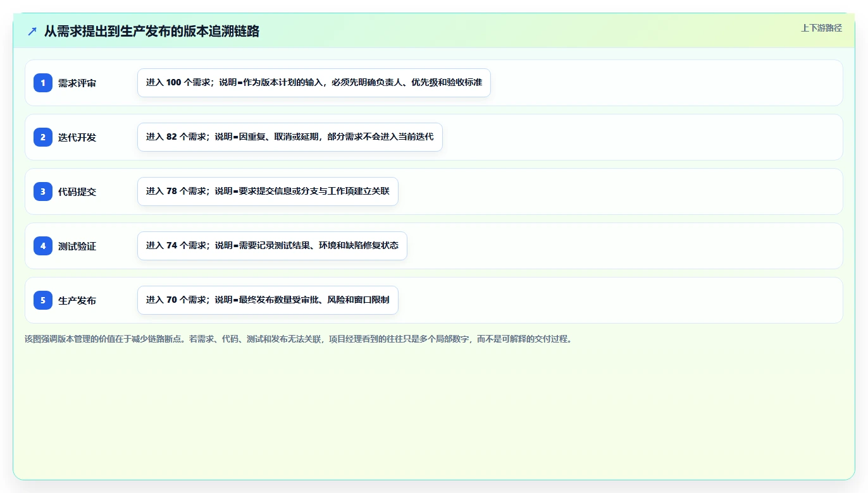Viewport: 868px width, 493px height.
Task: Click step number badge 1 for 需求评审
Action: 43,83
